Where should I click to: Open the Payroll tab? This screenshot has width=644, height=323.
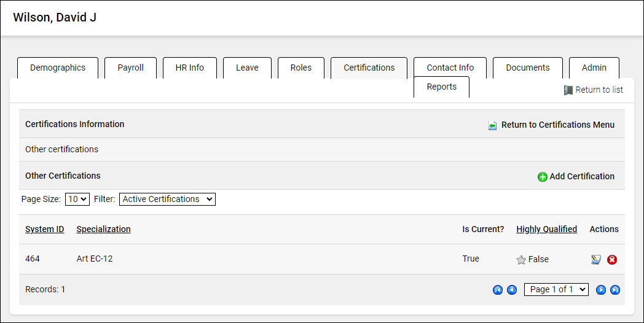coord(130,68)
